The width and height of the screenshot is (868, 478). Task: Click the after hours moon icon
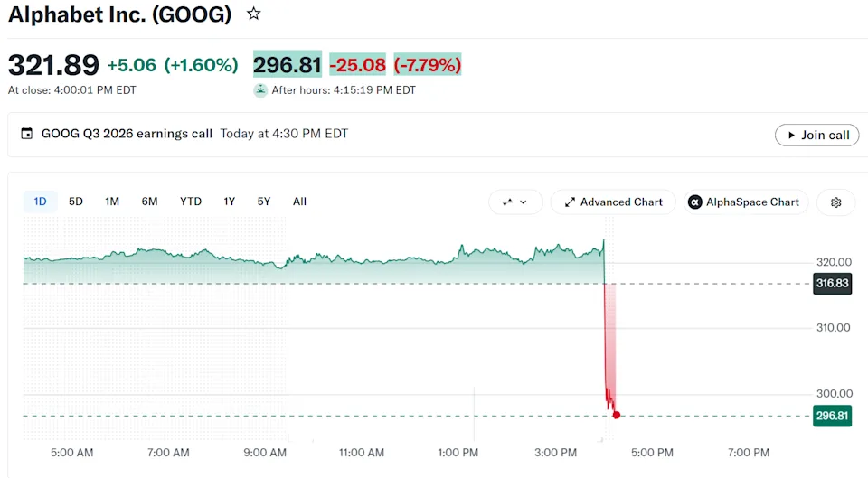click(x=260, y=90)
